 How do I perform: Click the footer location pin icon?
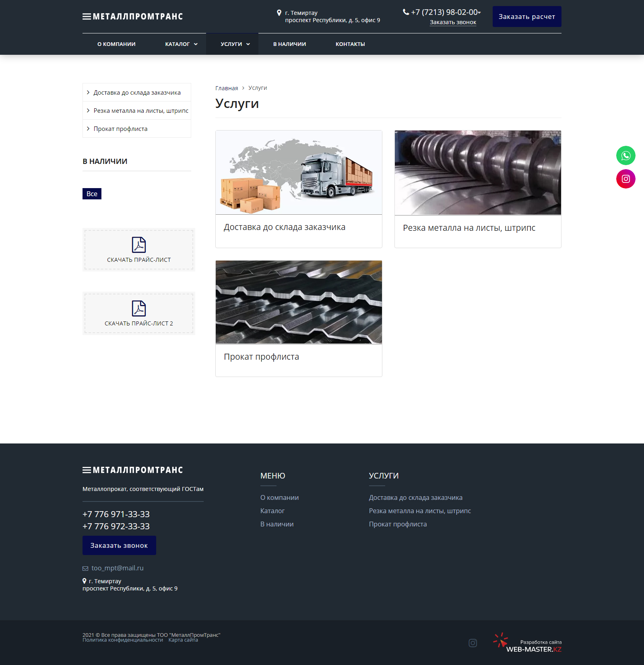pyautogui.click(x=85, y=581)
